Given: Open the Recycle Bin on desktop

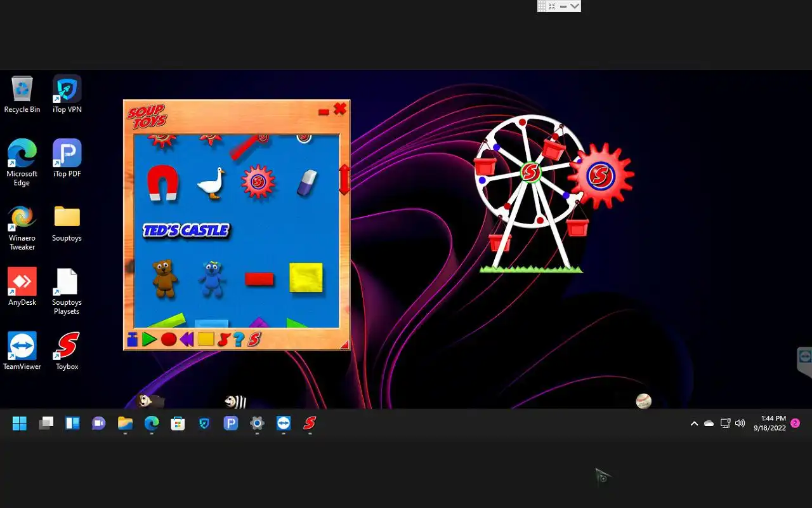Looking at the screenshot, I should coord(22,94).
